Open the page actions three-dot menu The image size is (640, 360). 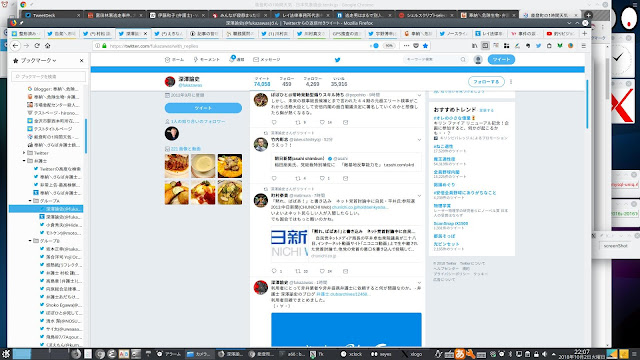[x=406, y=46]
